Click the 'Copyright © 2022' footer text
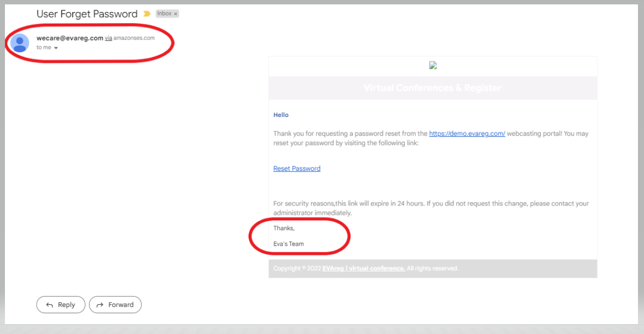 (x=297, y=269)
